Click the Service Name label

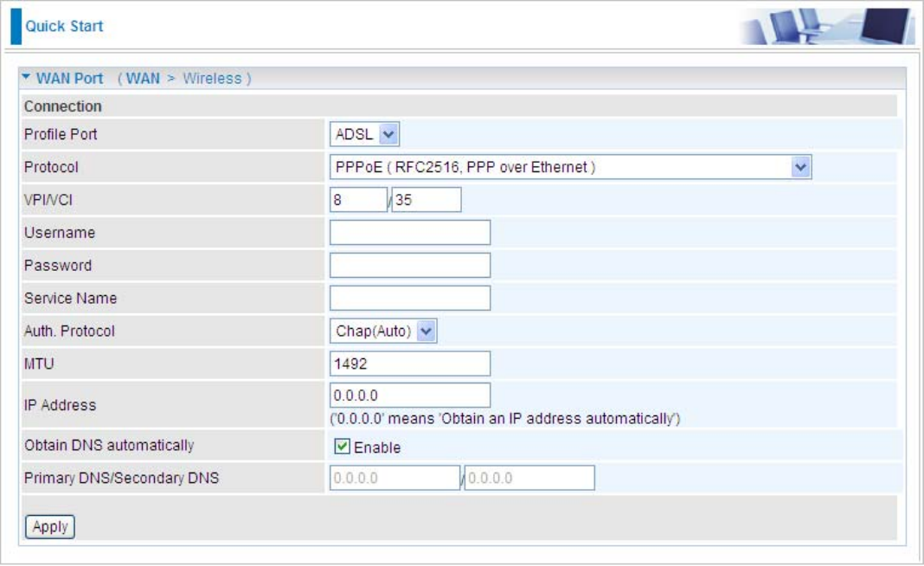click(x=71, y=299)
